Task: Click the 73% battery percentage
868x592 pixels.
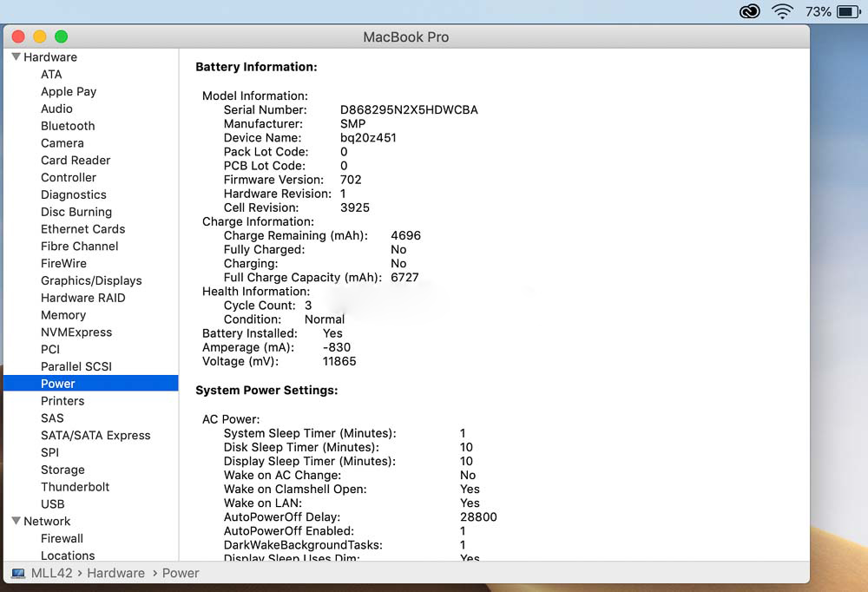Action: pos(819,11)
